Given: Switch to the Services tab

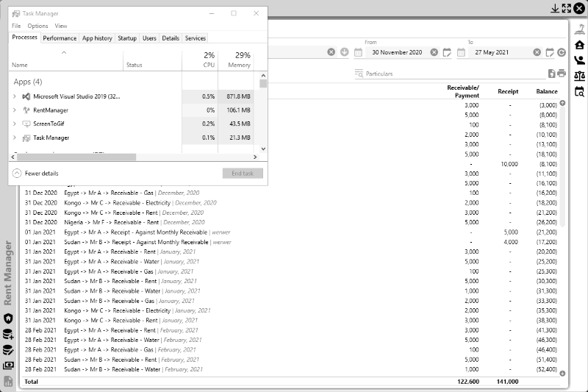Looking at the screenshot, I should coord(196,38).
